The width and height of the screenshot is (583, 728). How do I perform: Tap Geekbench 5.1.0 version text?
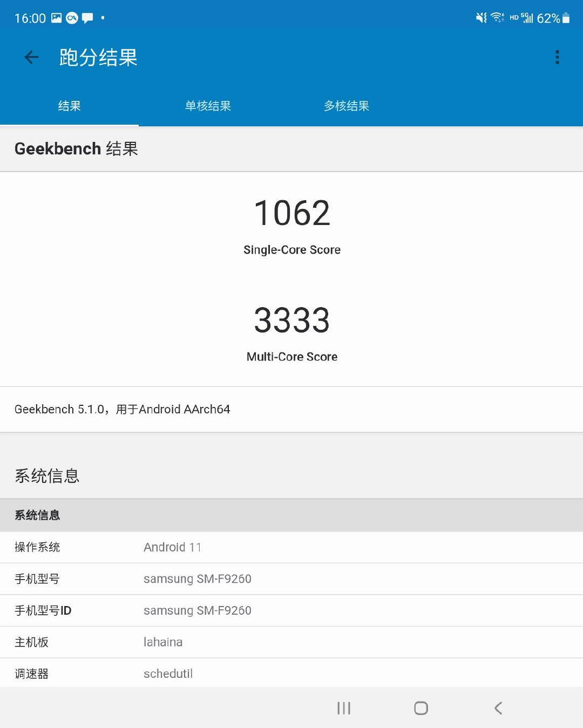[x=123, y=409]
